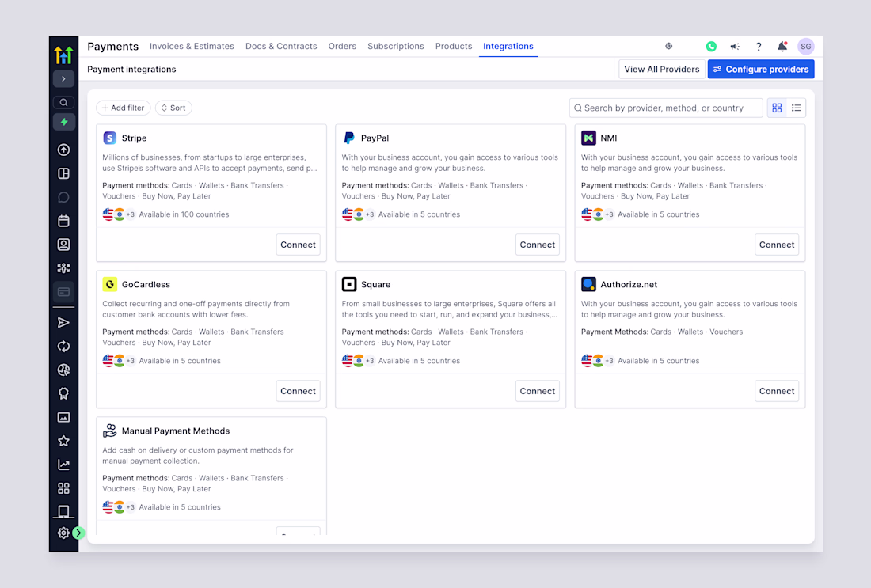
Task: Open the conversations chat bubble icon
Action: [63, 197]
